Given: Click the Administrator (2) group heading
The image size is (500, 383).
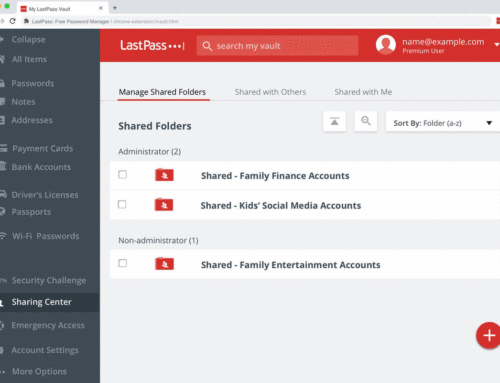Looking at the screenshot, I should coord(150,152).
